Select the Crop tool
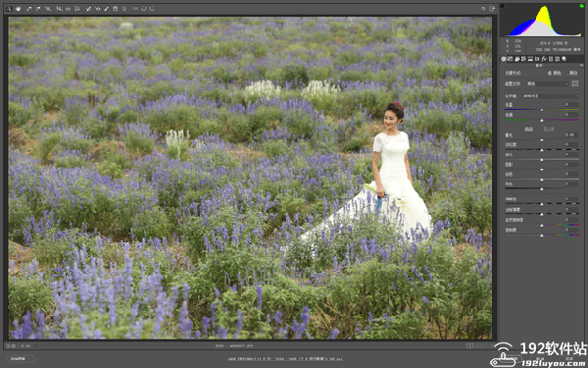Image resolution: width=588 pixels, height=368 pixels. [x=59, y=8]
